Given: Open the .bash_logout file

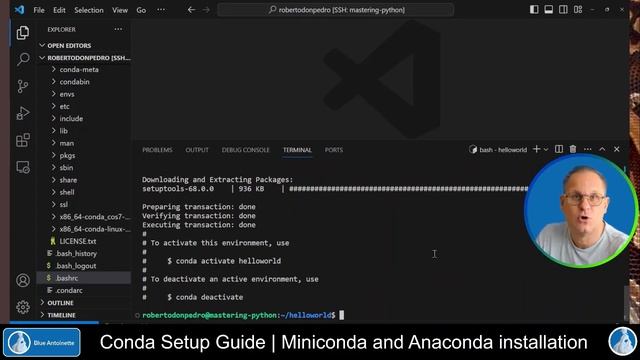Looking at the screenshot, I should [x=84, y=266].
